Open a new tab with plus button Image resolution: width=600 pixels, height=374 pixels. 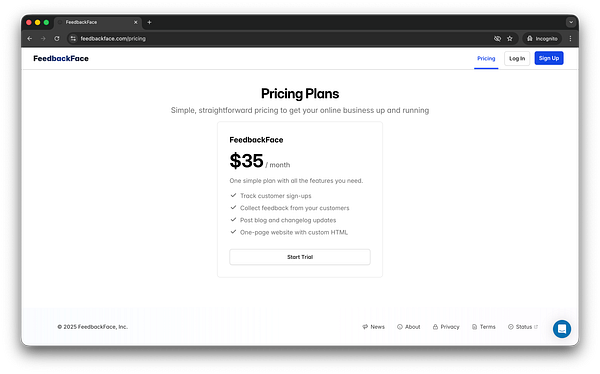click(149, 22)
